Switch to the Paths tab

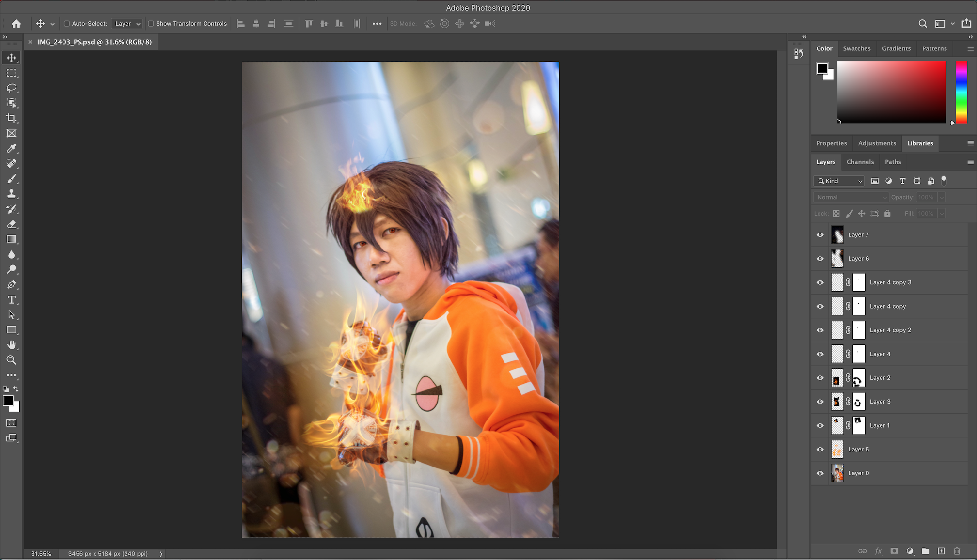893,162
